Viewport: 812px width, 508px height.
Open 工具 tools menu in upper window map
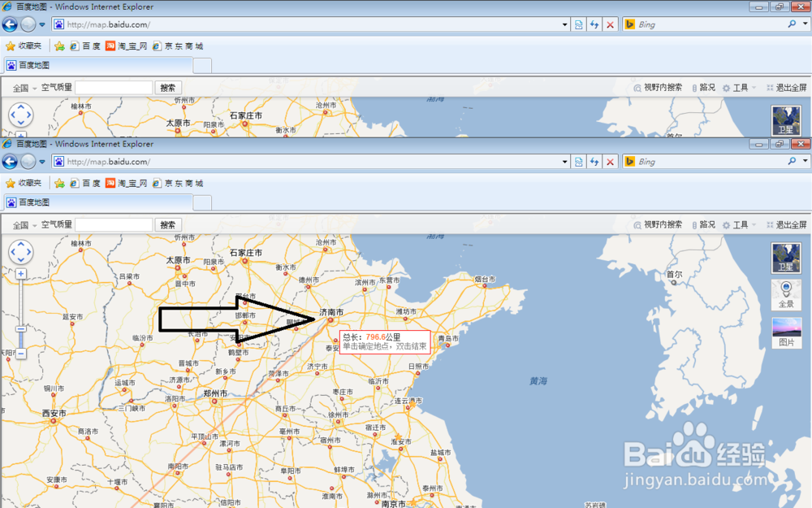[739, 88]
